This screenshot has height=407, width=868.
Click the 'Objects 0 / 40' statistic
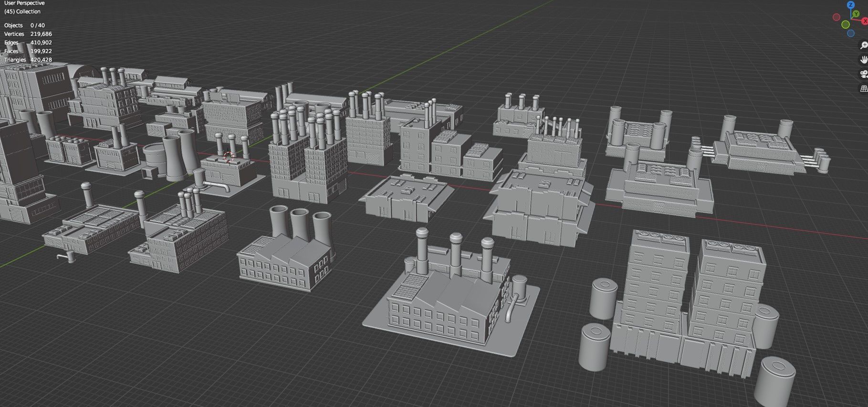coord(24,25)
